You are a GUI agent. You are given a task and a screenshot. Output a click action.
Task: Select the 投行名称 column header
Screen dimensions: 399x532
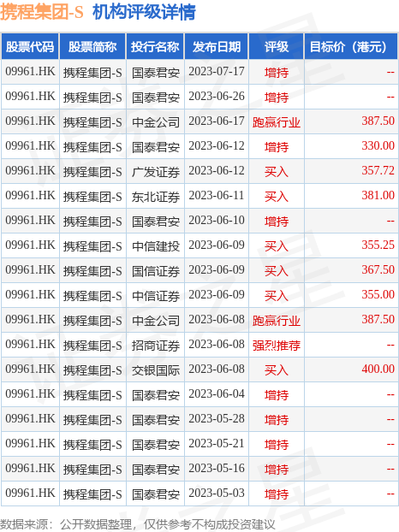tap(155, 46)
